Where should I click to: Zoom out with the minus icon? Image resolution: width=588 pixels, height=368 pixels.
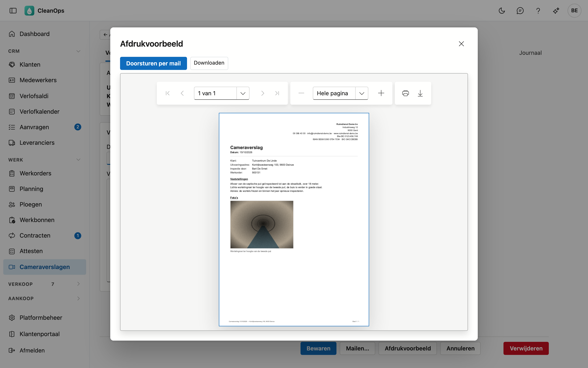click(x=301, y=93)
